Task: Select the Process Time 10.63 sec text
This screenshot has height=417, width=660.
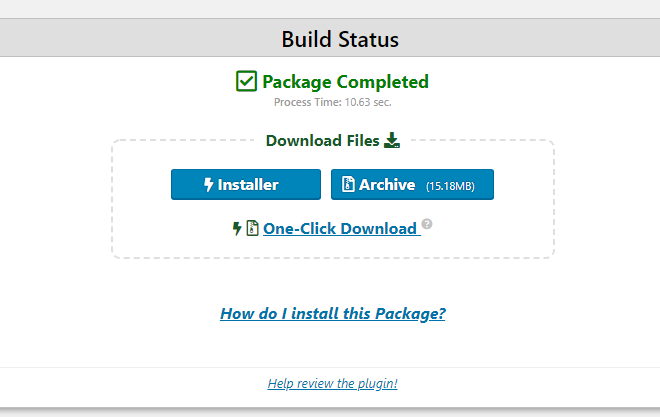Action: [x=333, y=102]
